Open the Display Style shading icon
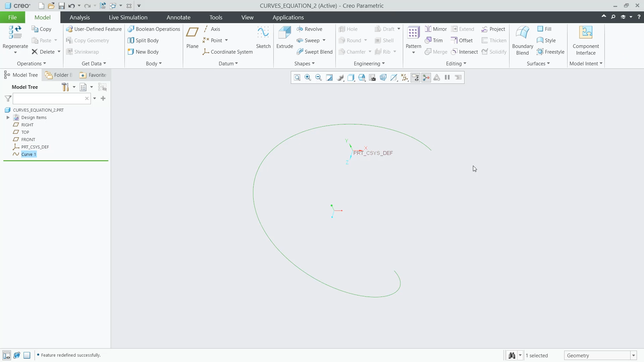 pos(351,78)
